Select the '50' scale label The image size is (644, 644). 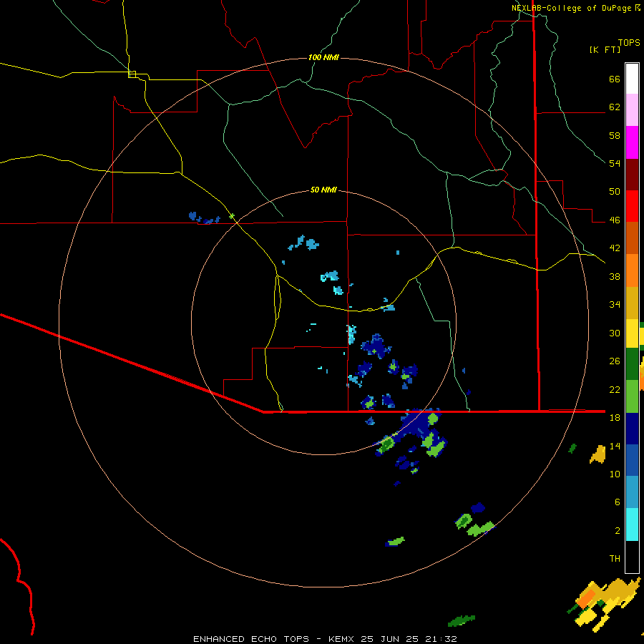tap(615, 192)
